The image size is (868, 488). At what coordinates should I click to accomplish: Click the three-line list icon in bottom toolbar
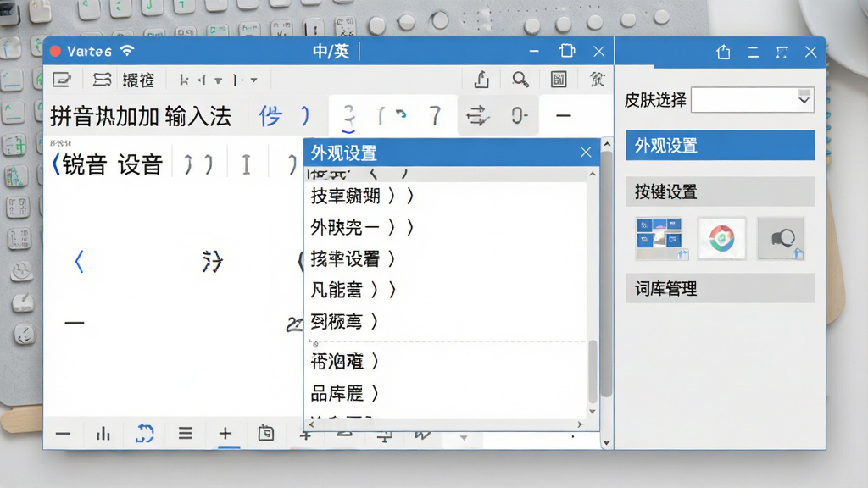coord(186,433)
